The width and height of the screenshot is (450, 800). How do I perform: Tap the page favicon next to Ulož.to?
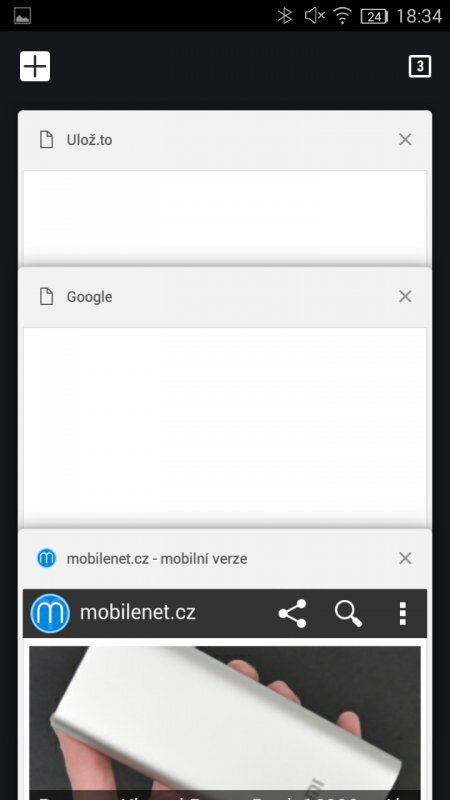(46, 139)
